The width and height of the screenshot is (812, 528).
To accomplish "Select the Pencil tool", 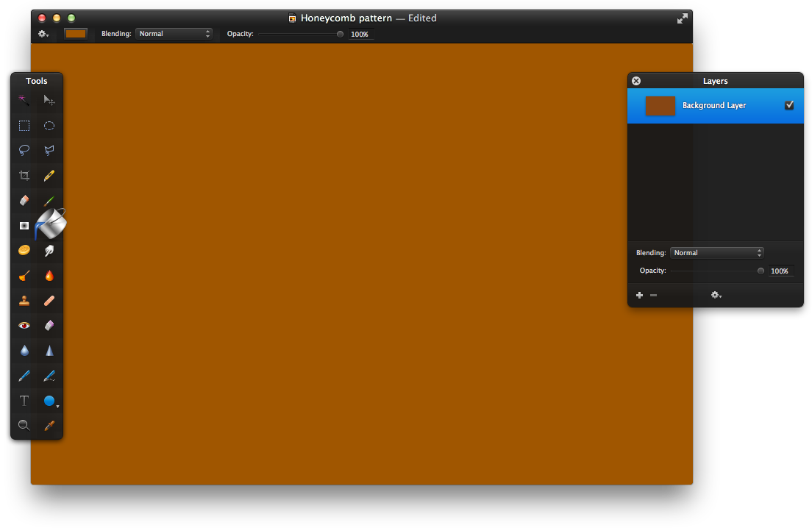I will (x=49, y=176).
